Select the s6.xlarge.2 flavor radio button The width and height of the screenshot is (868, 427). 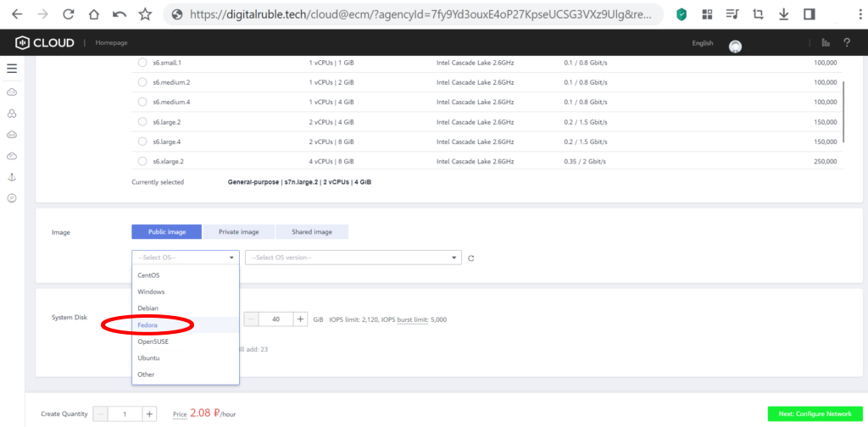click(142, 162)
